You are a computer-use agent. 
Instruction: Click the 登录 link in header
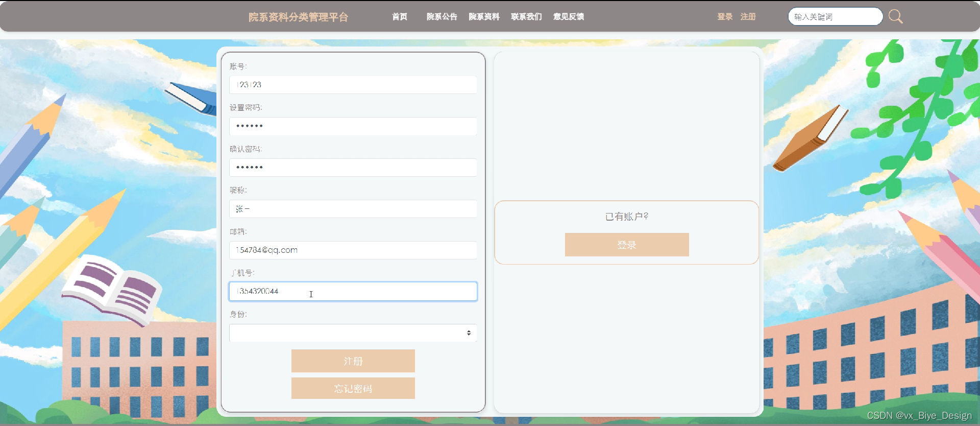(x=725, y=17)
